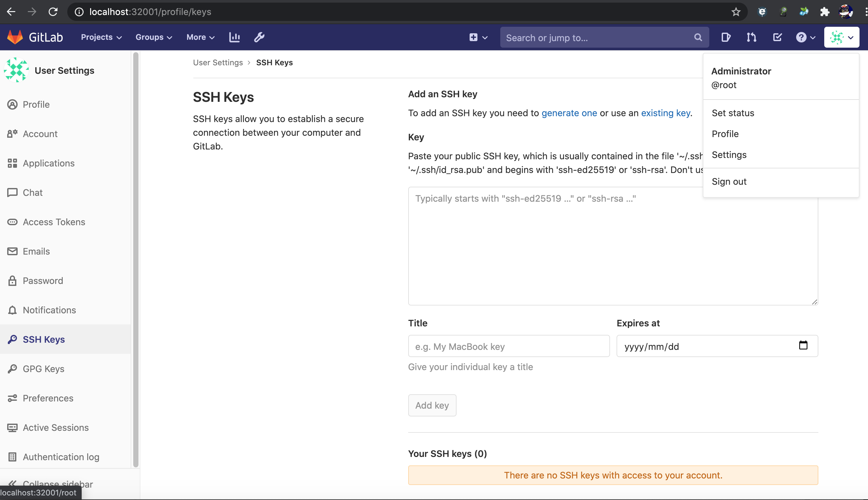
Task: Open the Help question mark dropdown
Action: click(x=805, y=37)
